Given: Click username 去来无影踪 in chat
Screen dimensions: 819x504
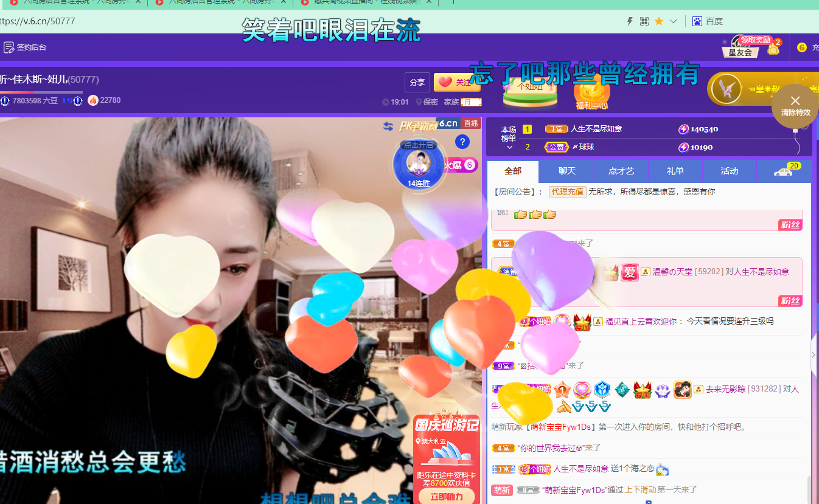Looking at the screenshot, I should [725, 389].
